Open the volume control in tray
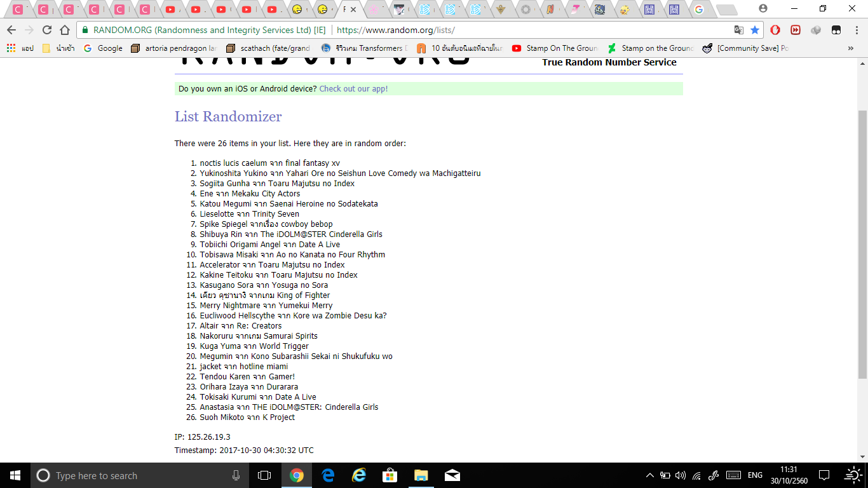Image resolution: width=868 pixels, height=488 pixels. 681,475
